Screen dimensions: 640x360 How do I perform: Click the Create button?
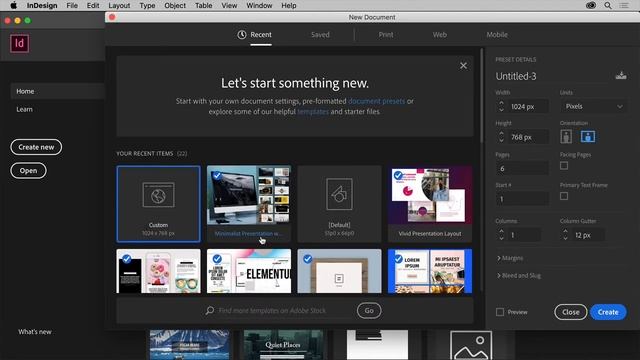pyautogui.click(x=608, y=312)
